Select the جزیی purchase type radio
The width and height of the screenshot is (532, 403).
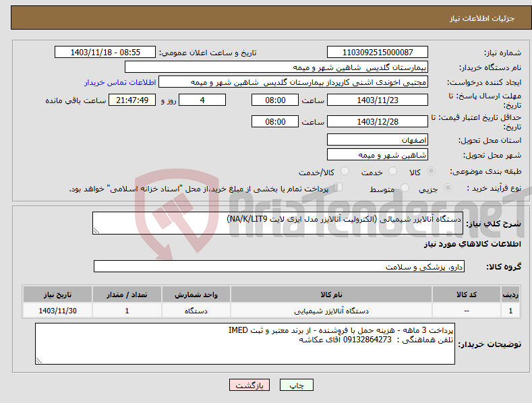[448, 188]
